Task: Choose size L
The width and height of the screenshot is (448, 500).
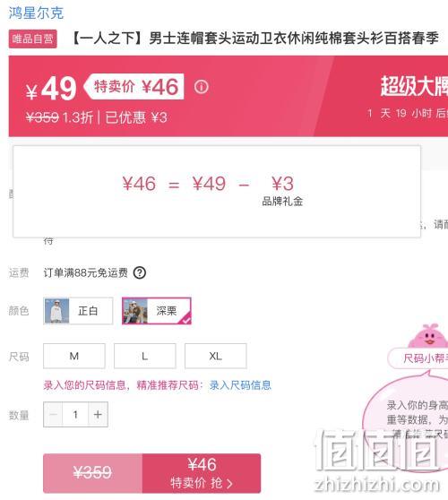Action: [145, 356]
